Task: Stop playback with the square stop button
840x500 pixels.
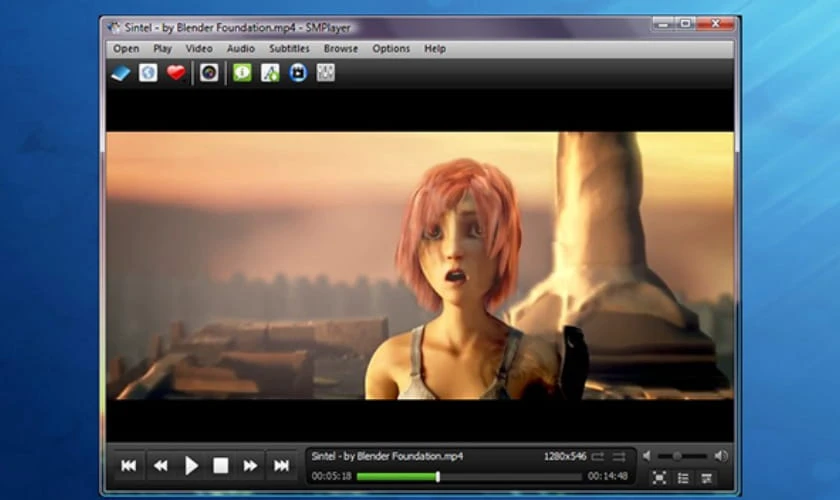Action: (221, 466)
